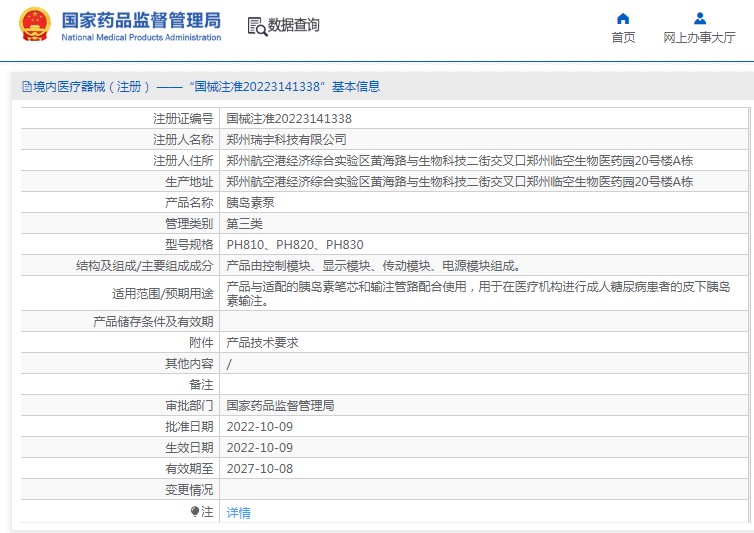Viewport: 754px width, 533px height.
Task: Open the 首页 text link
Action: (x=623, y=38)
